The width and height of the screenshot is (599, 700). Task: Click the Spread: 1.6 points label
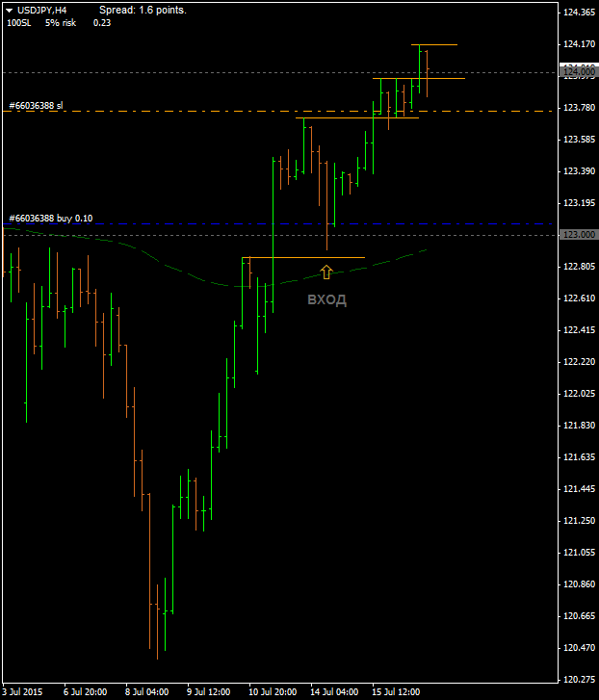(143, 10)
